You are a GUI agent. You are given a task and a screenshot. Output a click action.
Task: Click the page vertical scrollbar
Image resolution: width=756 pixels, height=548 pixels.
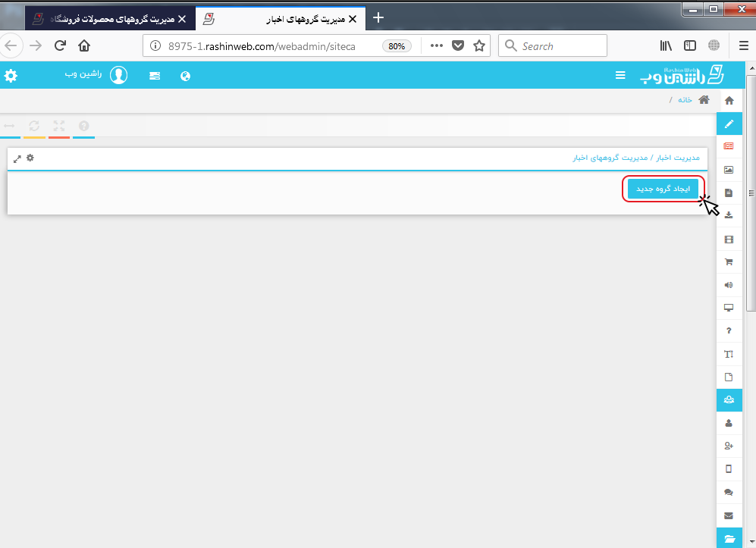click(x=751, y=193)
